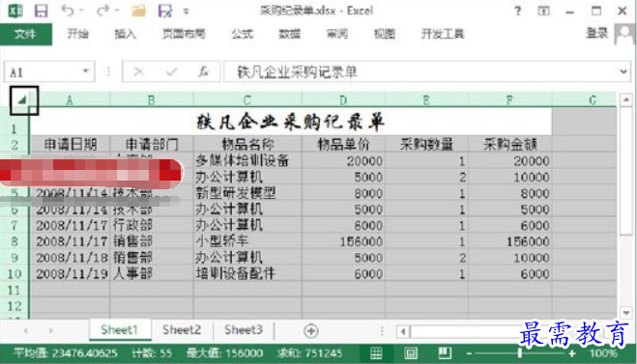
Task: Click the user account avatar
Action: (x=624, y=34)
